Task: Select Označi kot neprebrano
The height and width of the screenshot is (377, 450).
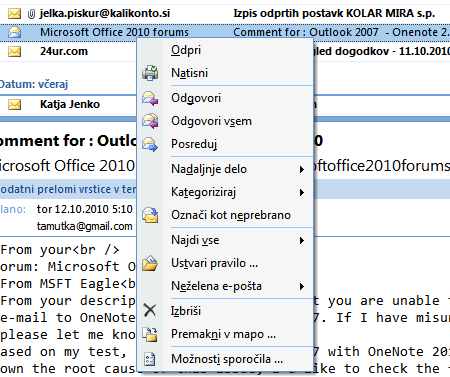Action: coord(225,215)
